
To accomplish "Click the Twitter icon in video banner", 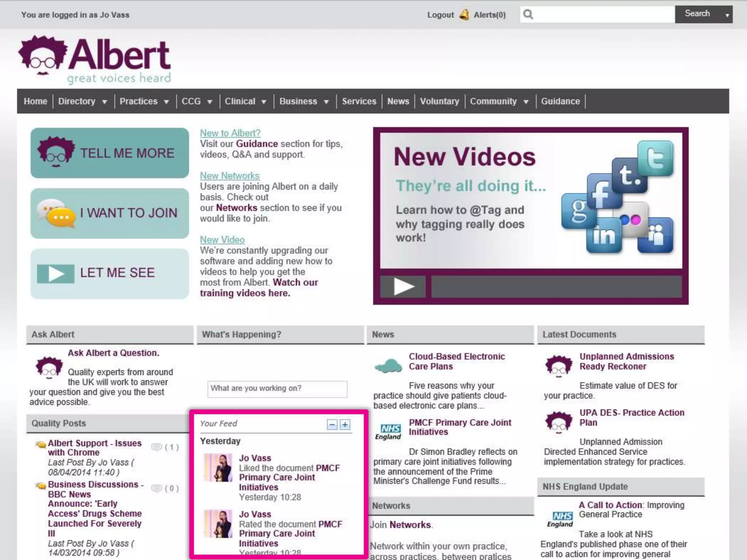I will tap(655, 158).
